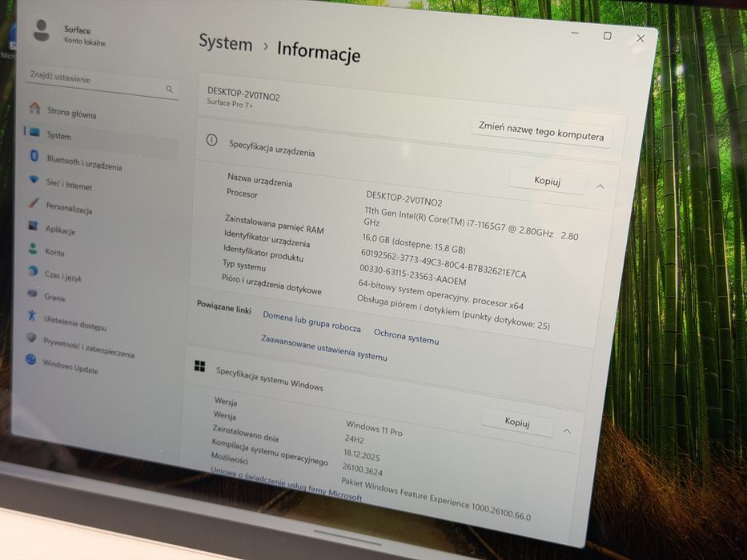The height and width of the screenshot is (560, 747).
Task: Collapse the Specyfikacja urządzenia section chevron
Action: (600, 186)
